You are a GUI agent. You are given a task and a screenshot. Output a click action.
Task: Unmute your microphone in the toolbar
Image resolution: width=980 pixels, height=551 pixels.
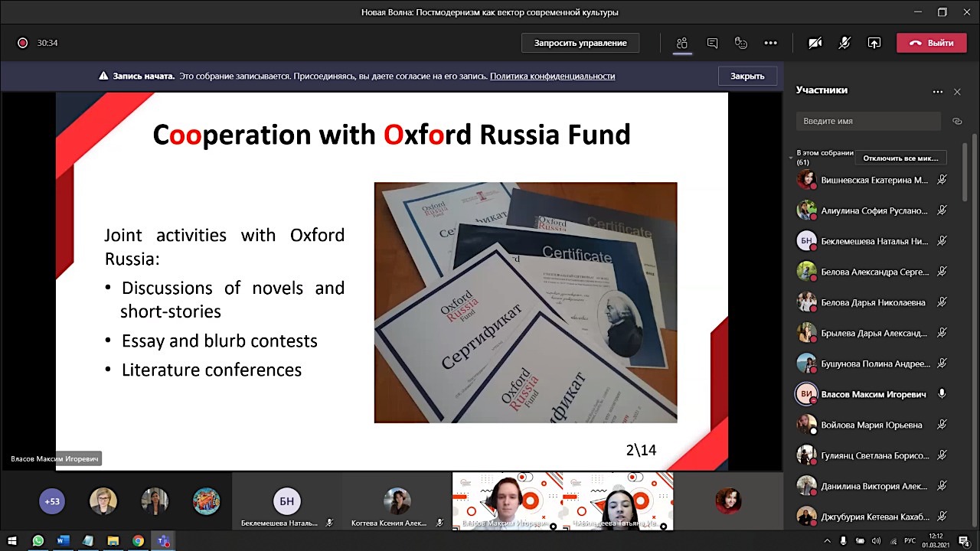click(x=844, y=43)
